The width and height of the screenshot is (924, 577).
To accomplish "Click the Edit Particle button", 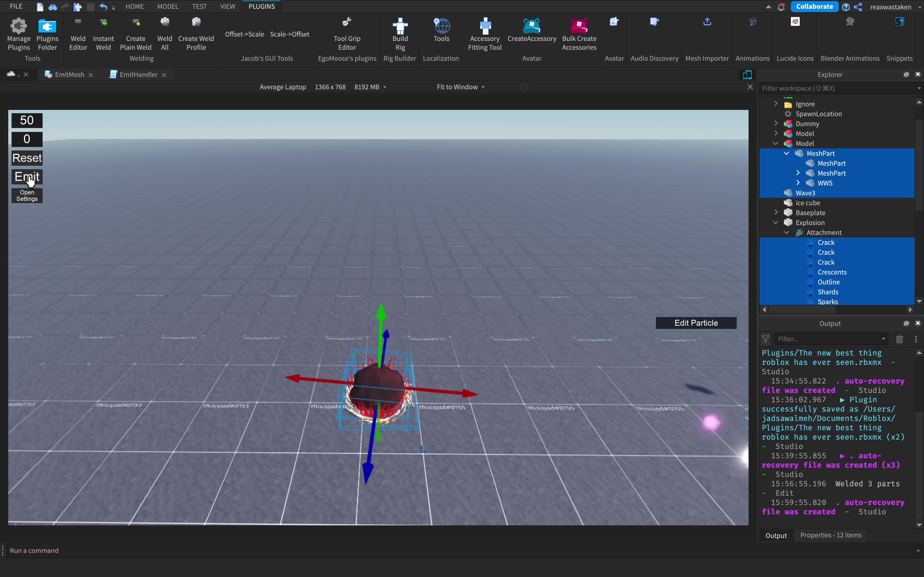I will pos(696,323).
